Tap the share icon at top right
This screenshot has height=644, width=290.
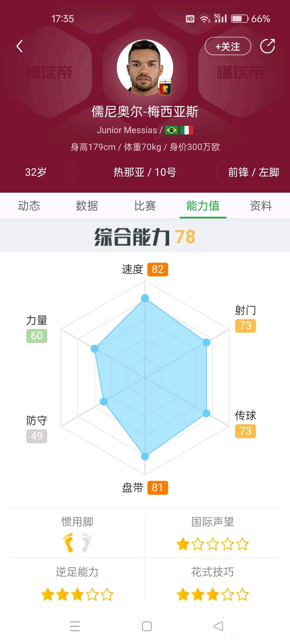coord(267,46)
